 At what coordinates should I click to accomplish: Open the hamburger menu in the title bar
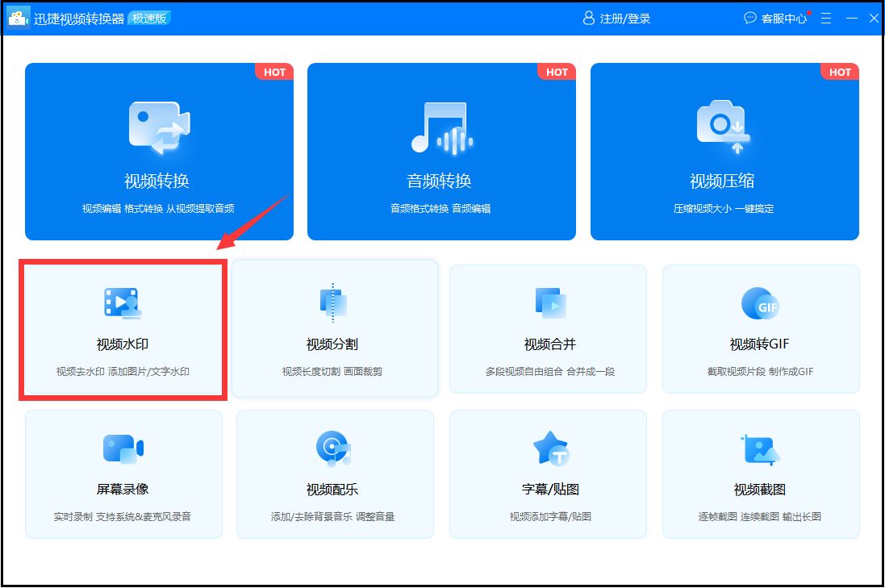point(825,17)
